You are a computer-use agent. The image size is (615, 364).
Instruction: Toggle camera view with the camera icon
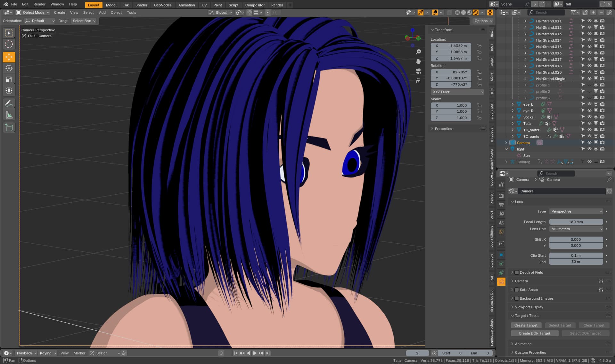(418, 71)
